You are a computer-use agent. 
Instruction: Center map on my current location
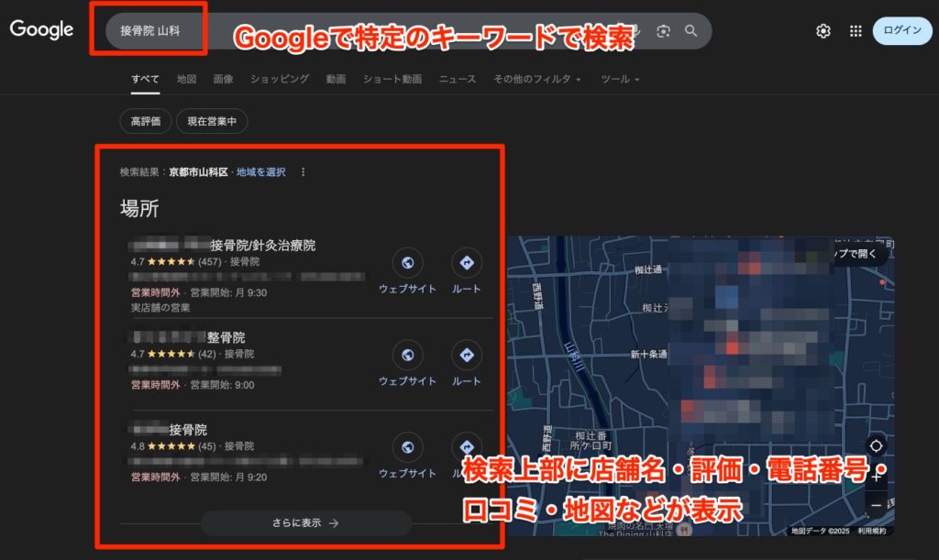pyautogui.click(x=876, y=446)
